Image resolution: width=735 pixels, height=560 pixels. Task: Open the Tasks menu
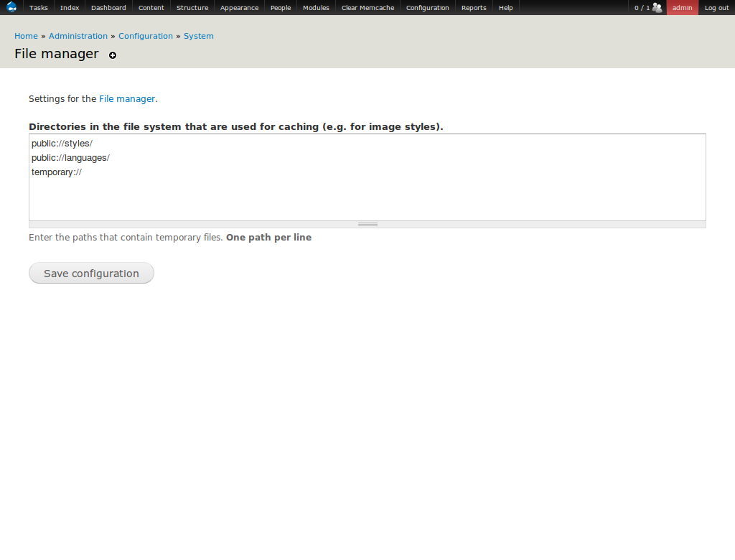39,8
